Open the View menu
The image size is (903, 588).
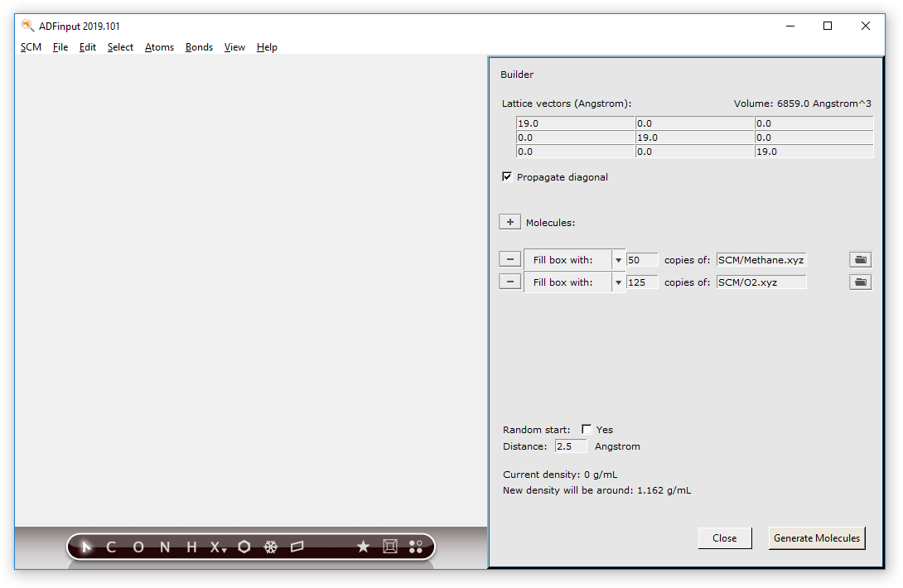pyautogui.click(x=235, y=47)
